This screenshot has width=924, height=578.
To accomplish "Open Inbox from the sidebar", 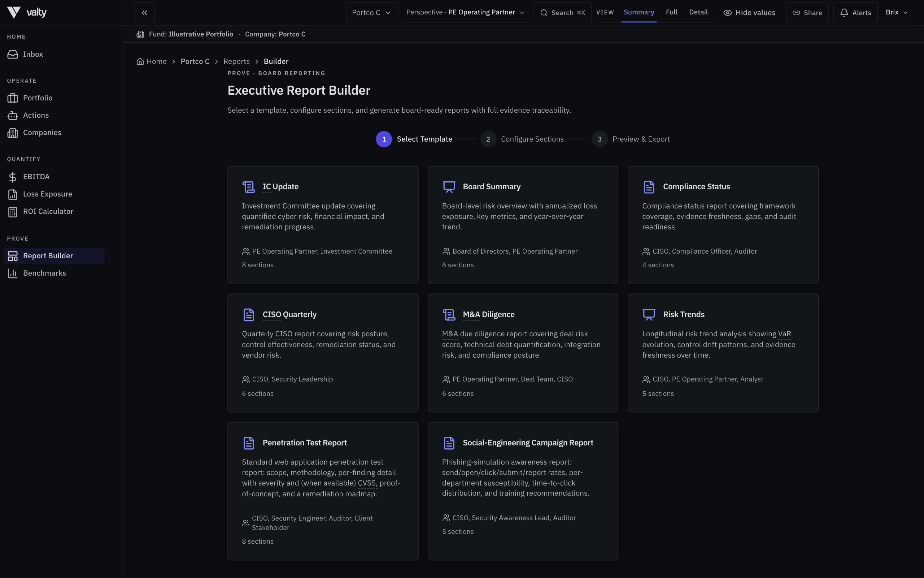I will coord(53,54).
